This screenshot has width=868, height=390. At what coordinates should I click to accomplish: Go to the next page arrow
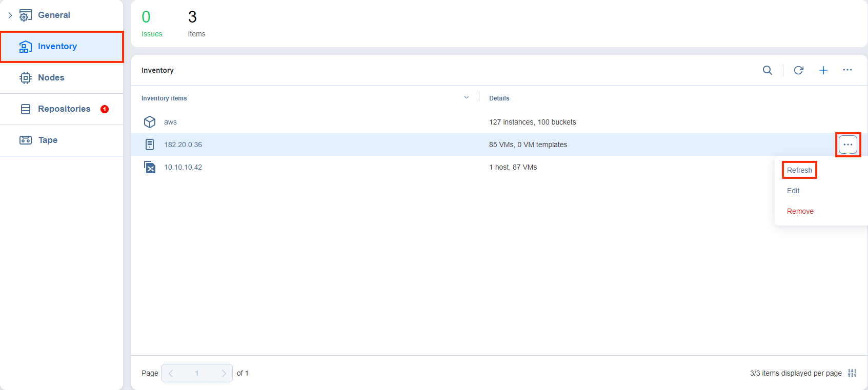click(x=224, y=373)
